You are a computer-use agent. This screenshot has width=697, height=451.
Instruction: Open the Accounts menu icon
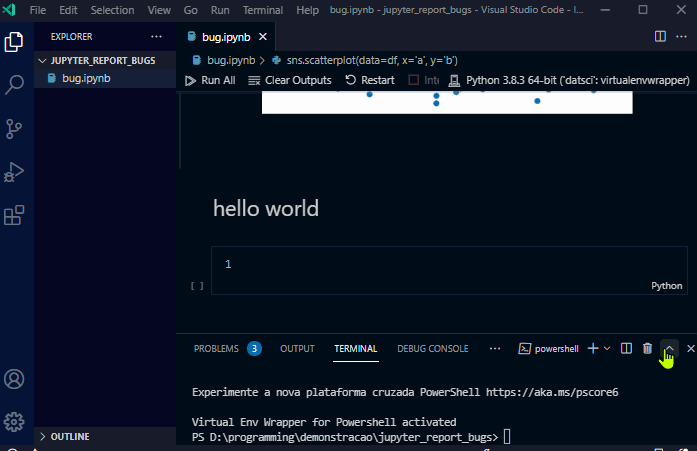click(14, 379)
